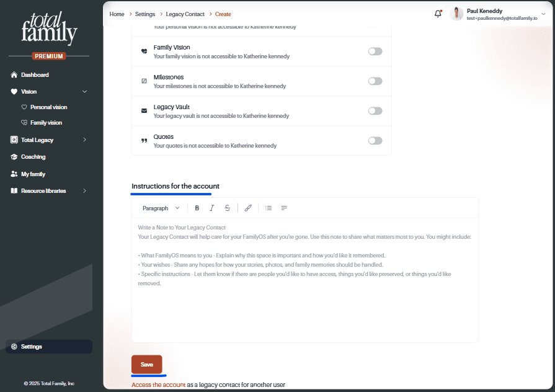Open My family in the sidebar
This screenshot has height=392, width=555.
coord(33,174)
